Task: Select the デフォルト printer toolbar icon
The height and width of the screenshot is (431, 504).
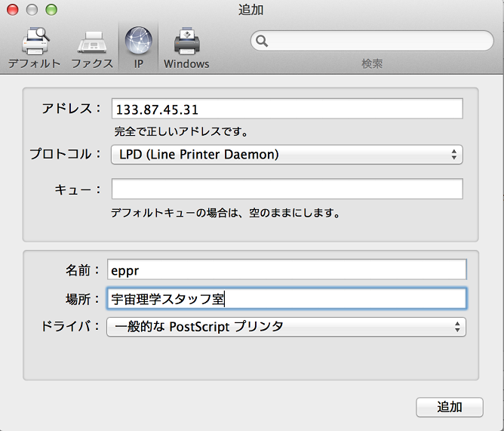Action: [34, 47]
